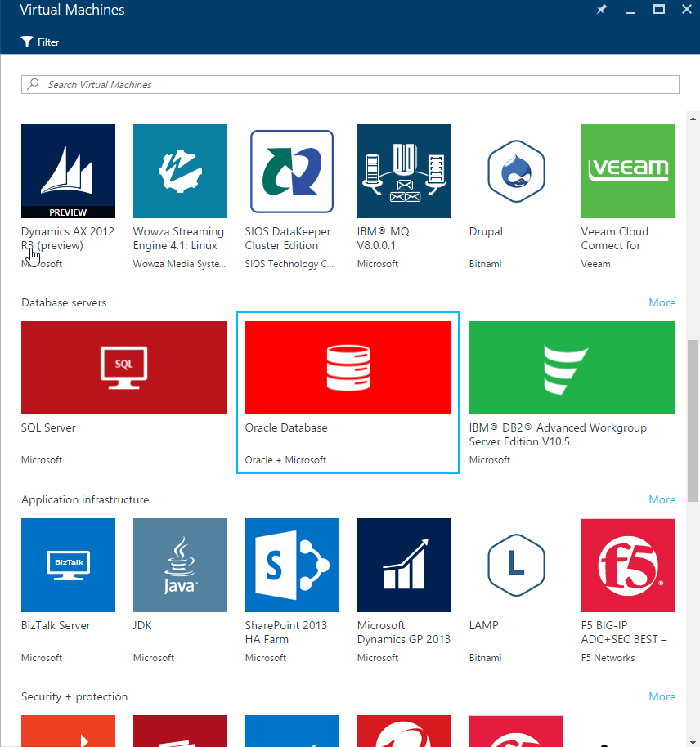Image resolution: width=700 pixels, height=747 pixels.
Task: Choose the BizTalk Server icon
Action: coord(68,565)
